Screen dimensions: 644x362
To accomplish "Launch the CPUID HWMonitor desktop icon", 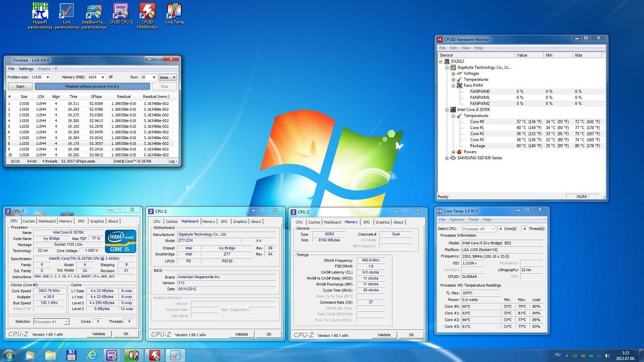I will click(x=147, y=16).
